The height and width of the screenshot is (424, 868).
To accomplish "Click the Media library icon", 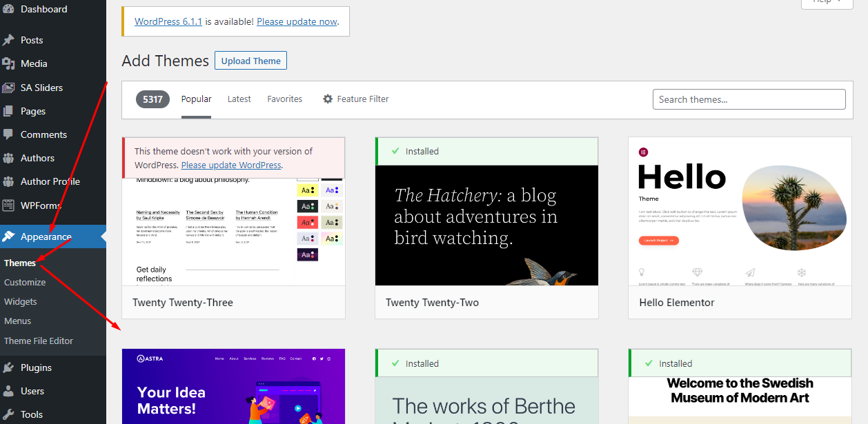I will coord(8,63).
